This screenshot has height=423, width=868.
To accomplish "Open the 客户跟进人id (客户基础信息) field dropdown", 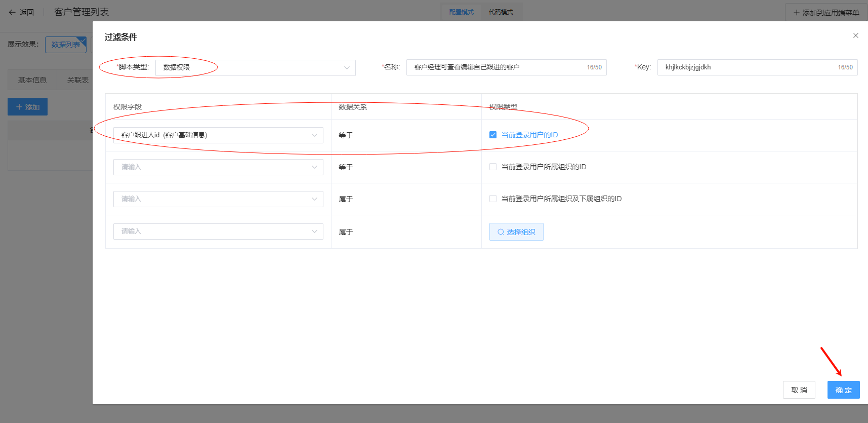I will [218, 135].
